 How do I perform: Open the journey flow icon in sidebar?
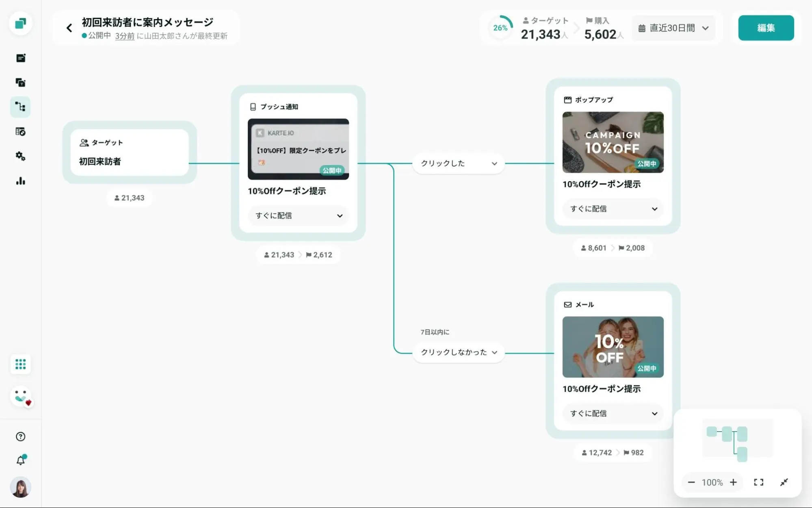pyautogui.click(x=20, y=107)
